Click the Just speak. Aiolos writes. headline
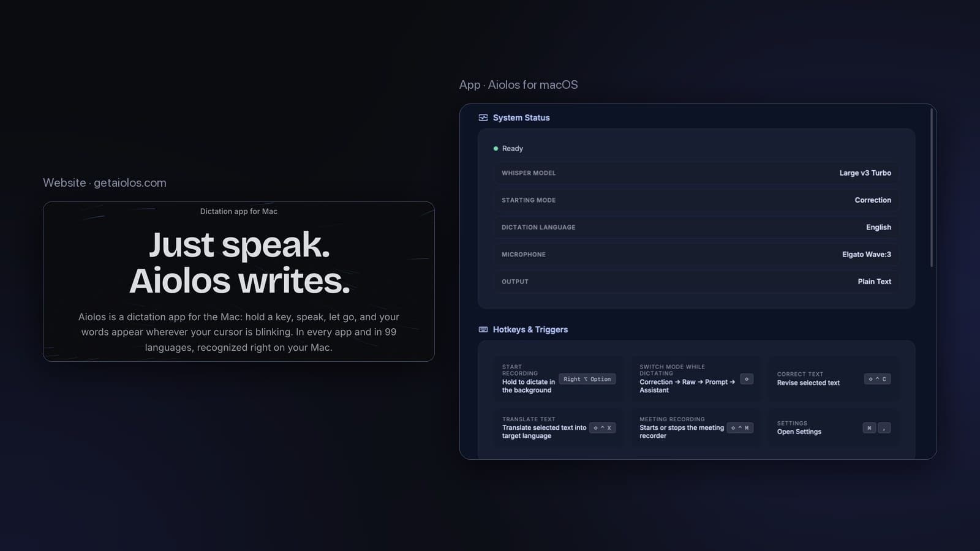Screen dimensions: 980x551 tap(239, 263)
